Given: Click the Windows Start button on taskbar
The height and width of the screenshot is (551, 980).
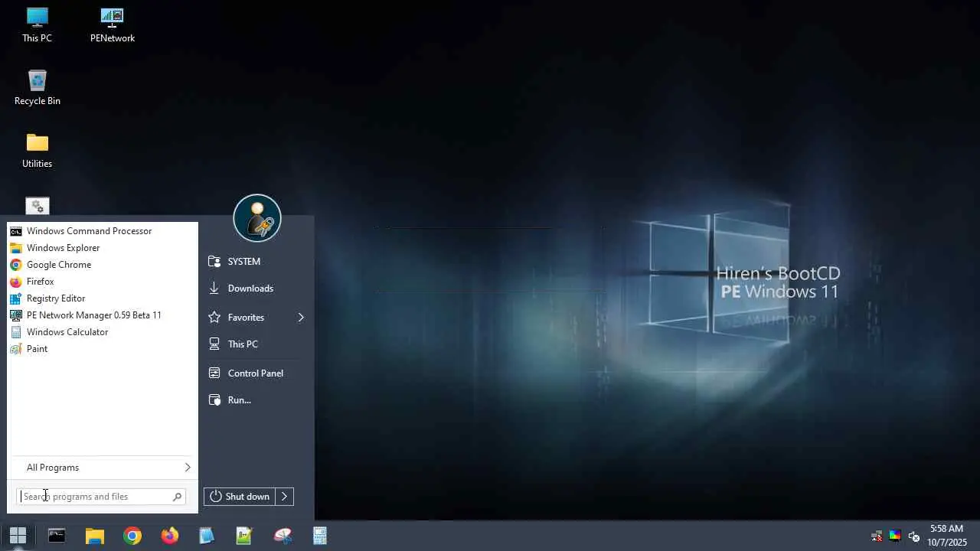Looking at the screenshot, I should pyautogui.click(x=18, y=536).
